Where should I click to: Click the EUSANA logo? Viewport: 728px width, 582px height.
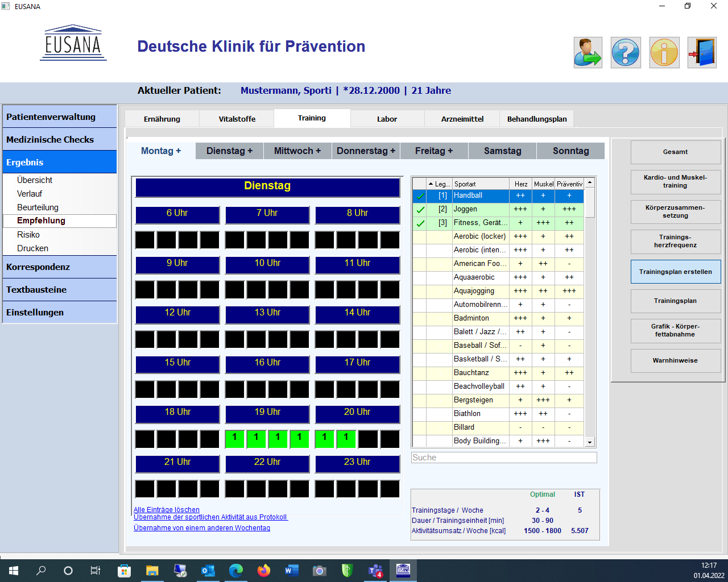(73, 43)
